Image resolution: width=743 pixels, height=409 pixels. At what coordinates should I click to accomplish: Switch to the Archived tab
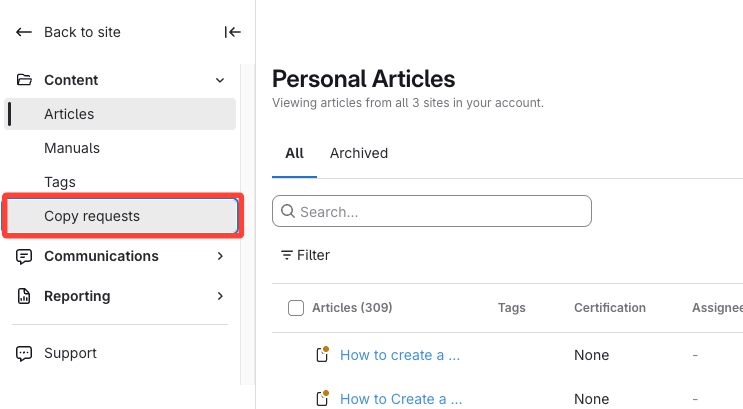359,153
